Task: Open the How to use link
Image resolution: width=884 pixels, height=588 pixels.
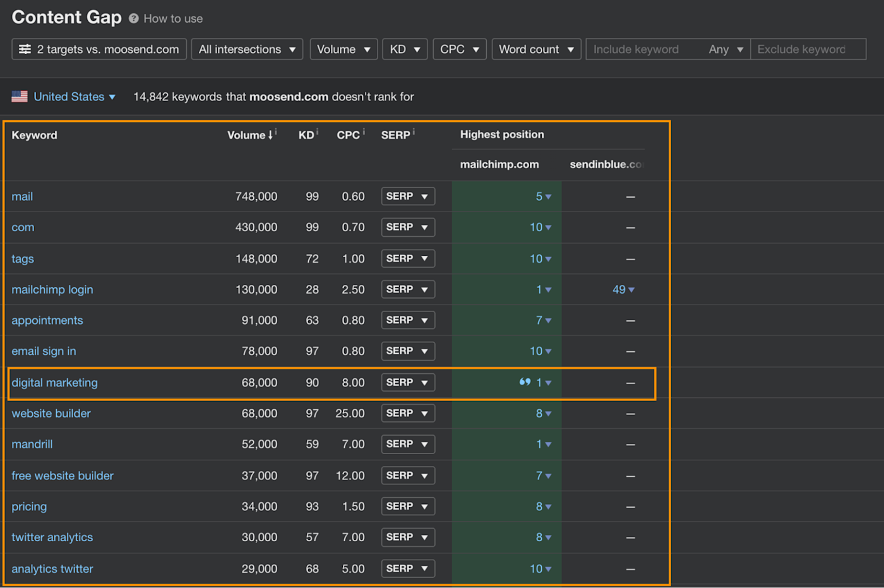Action: pyautogui.click(x=173, y=19)
